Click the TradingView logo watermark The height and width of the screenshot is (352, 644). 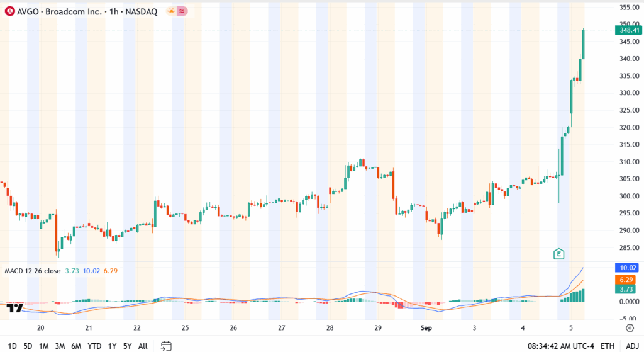tap(16, 308)
